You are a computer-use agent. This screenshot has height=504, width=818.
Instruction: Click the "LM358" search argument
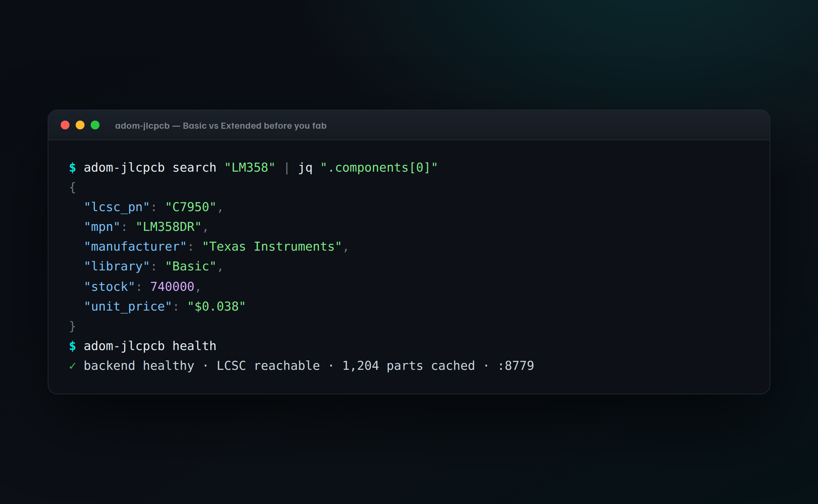click(x=250, y=168)
